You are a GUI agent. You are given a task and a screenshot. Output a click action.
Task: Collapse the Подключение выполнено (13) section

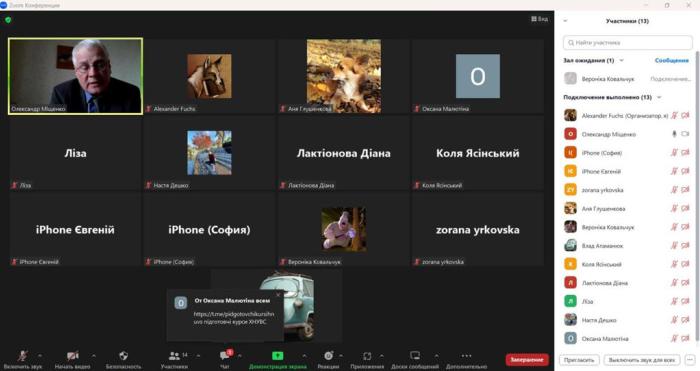[659, 97]
